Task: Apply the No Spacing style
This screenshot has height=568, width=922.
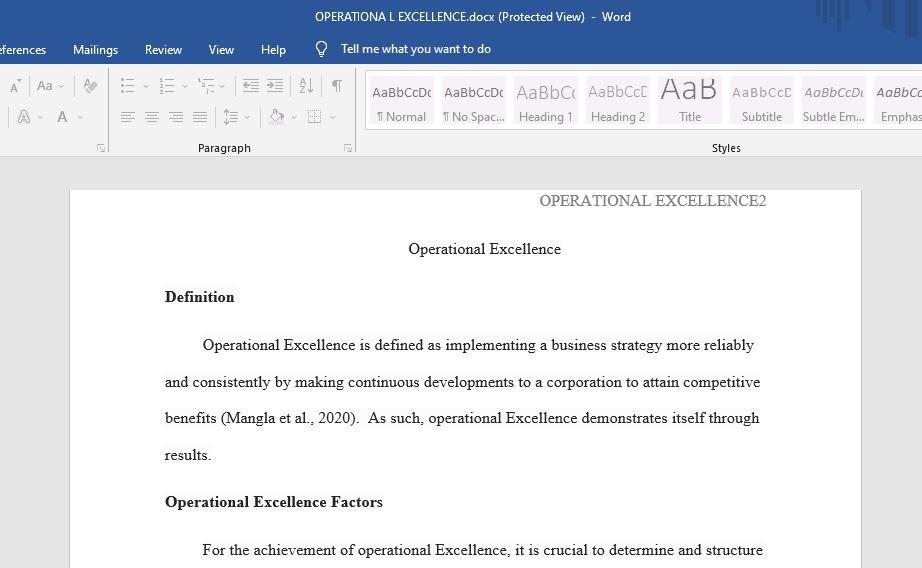Action: [x=474, y=100]
